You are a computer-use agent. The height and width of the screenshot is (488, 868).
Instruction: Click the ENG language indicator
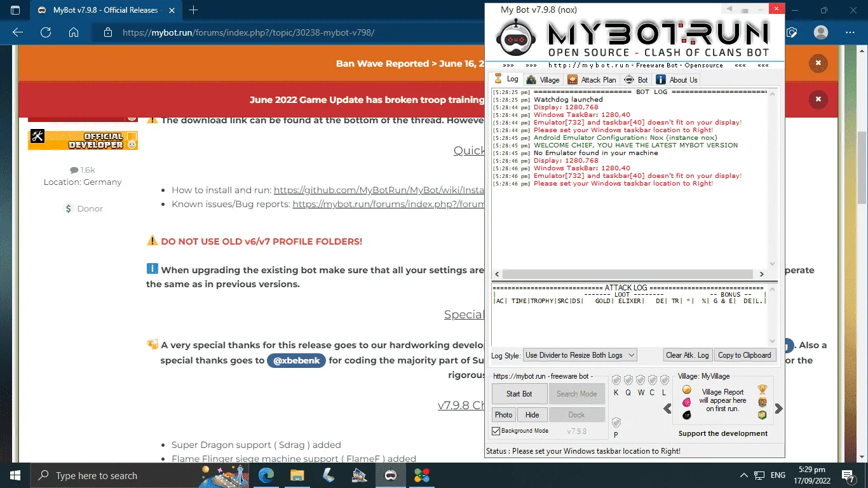778,475
